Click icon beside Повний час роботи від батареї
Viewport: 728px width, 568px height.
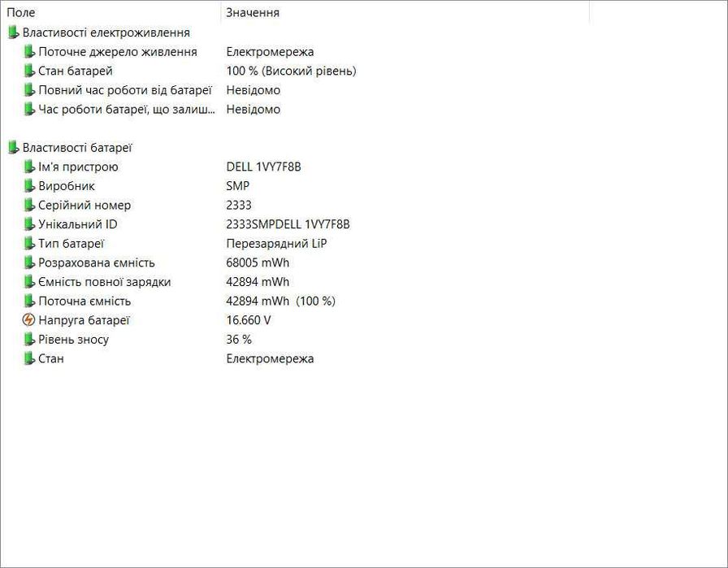click(x=29, y=90)
